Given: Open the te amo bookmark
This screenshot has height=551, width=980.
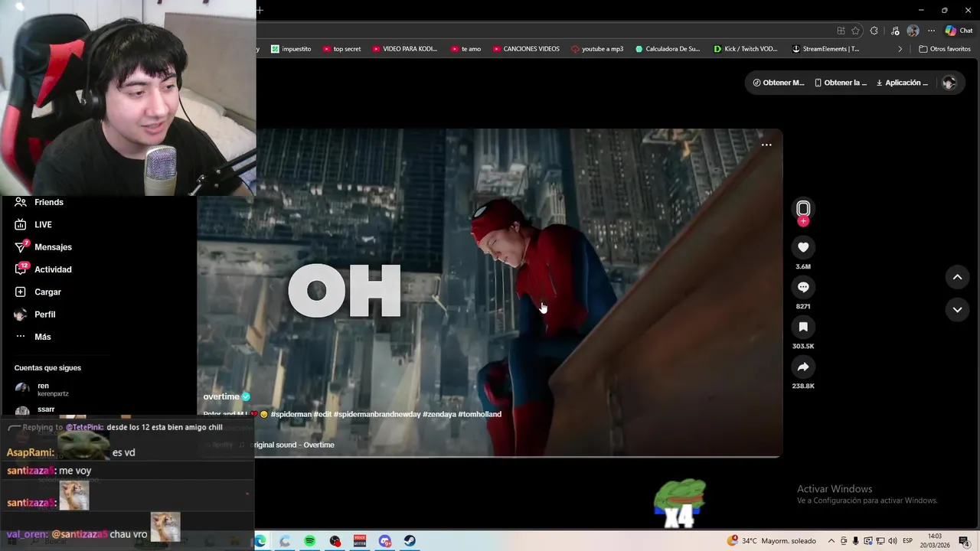Looking at the screenshot, I should (x=466, y=49).
